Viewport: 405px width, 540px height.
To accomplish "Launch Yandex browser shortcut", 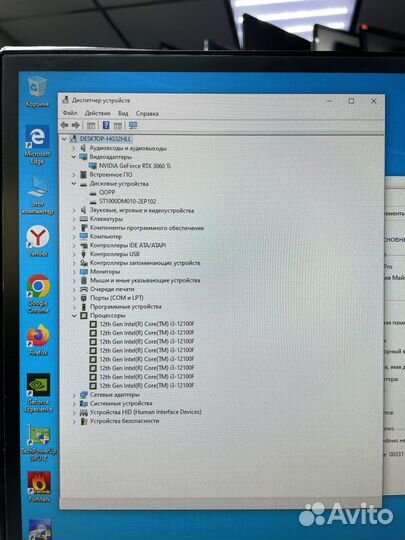I will pyautogui.click(x=38, y=241).
